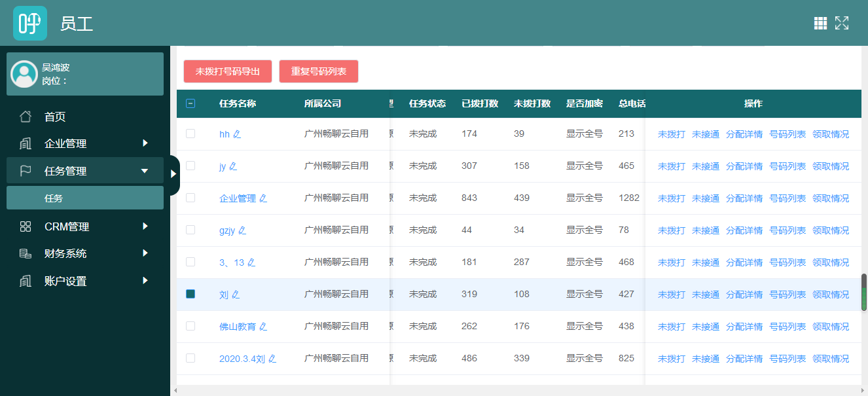The height and width of the screenshot is (396, 868).
Task: Click 领取情况 link in 2020.3.4刘 row
Action: (x=831, y=359)
